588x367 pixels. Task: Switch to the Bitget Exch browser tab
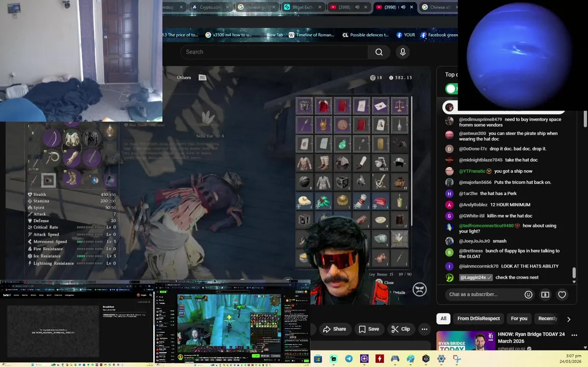[x=304, y=7]
